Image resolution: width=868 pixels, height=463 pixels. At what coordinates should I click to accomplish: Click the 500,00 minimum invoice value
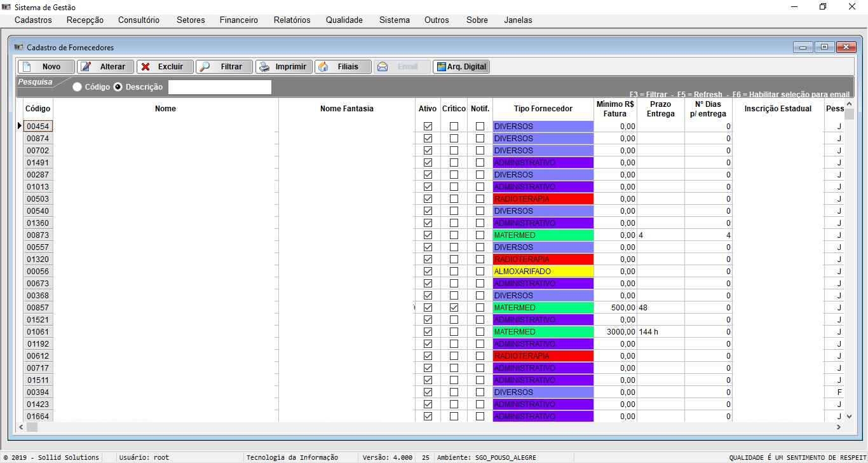[x=615, y=308]
